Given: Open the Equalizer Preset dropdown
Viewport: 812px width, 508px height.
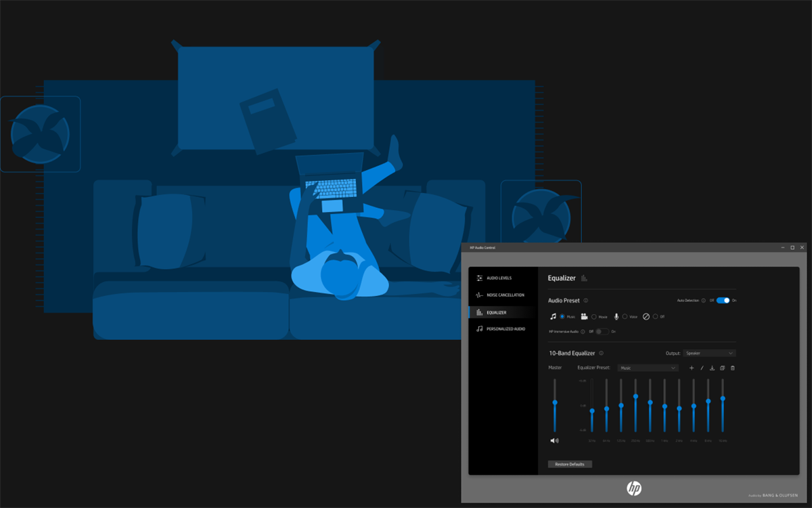Looking at the screenshot, I should tap(647, 368).
